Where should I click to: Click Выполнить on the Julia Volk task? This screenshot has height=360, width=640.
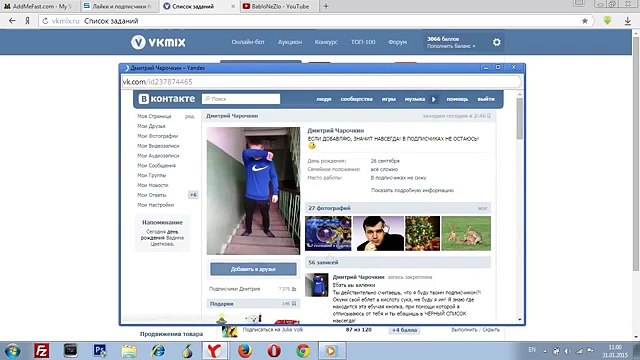point(464,330)
